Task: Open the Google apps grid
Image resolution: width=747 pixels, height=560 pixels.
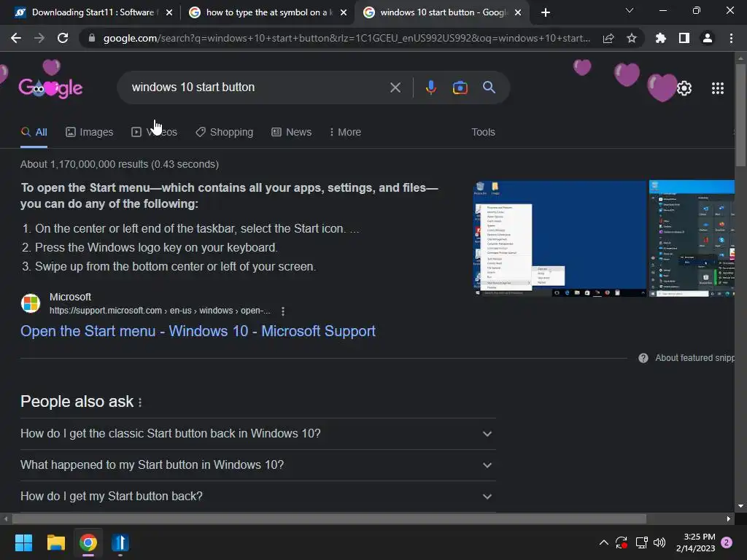Action: tap(718, 88)
